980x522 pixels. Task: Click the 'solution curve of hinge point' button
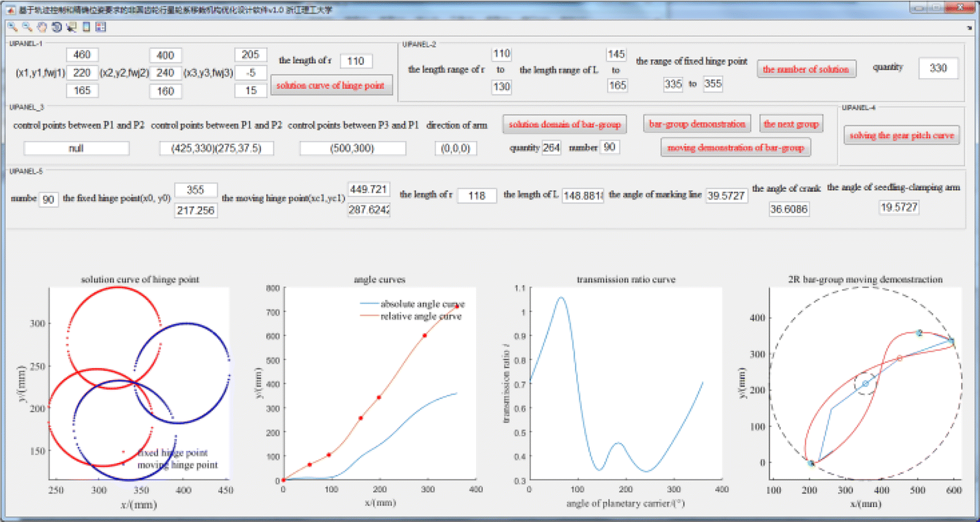tap(331, 85)
